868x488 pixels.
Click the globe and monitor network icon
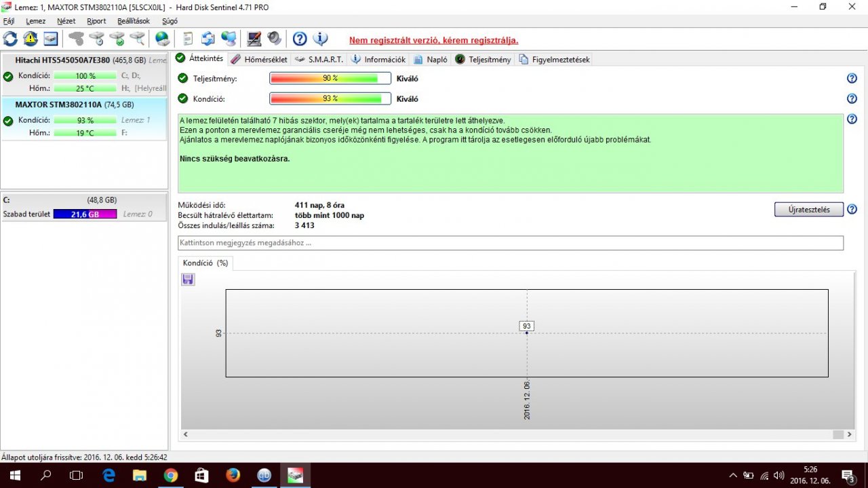[229, 39]
